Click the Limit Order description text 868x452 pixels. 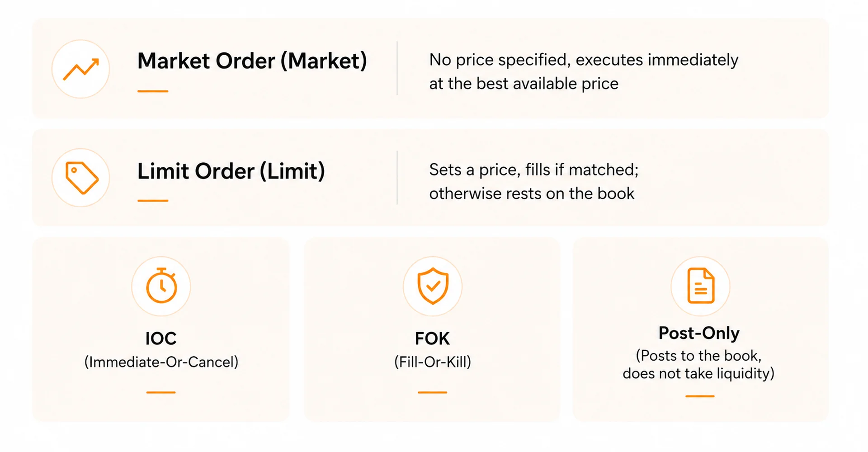(534, 181)
